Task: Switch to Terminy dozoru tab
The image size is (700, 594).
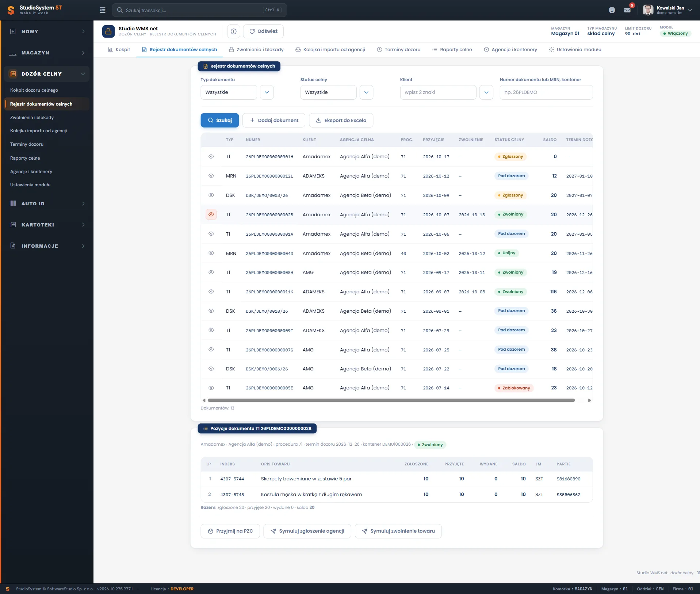Action: pyautogui.click(x=398, y=50)
